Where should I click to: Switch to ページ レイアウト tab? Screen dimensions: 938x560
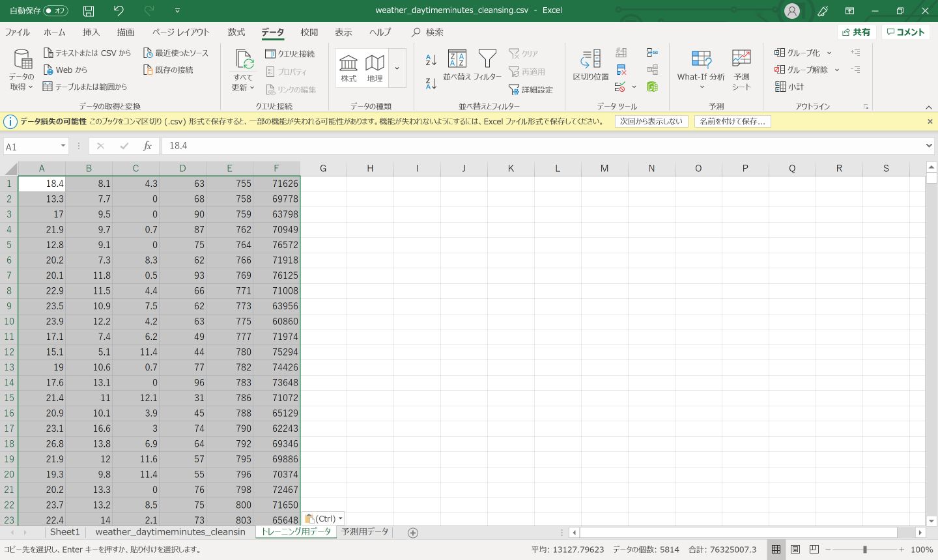[181, 32]
